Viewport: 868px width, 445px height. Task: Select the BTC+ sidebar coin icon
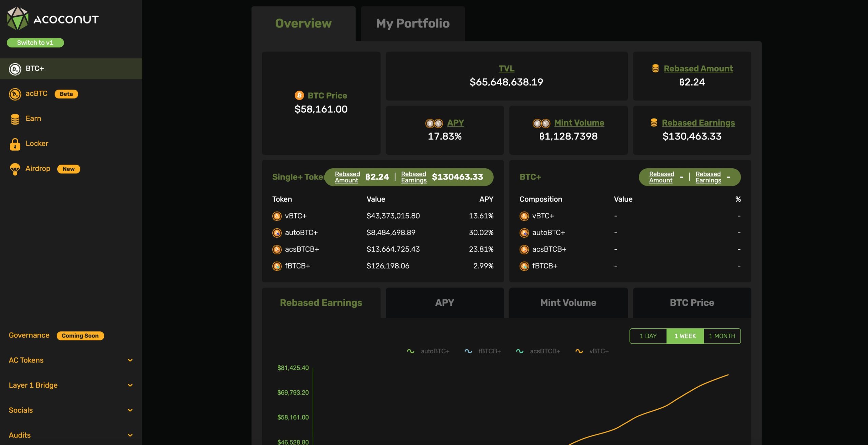[x=15, y=69]
